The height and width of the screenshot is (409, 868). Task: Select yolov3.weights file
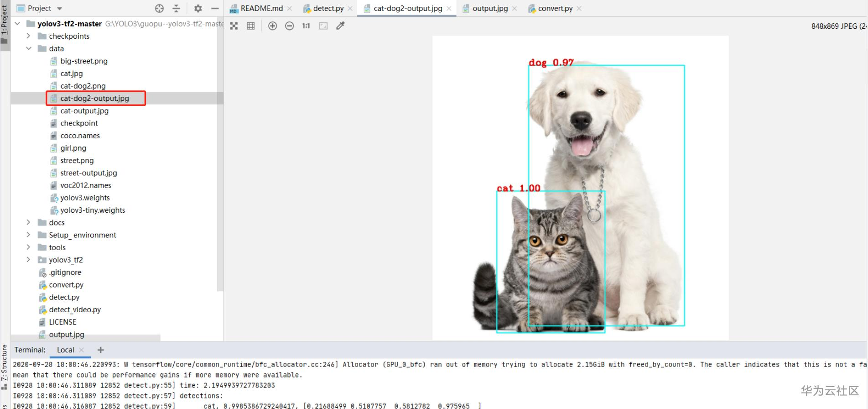click(85, 198)
